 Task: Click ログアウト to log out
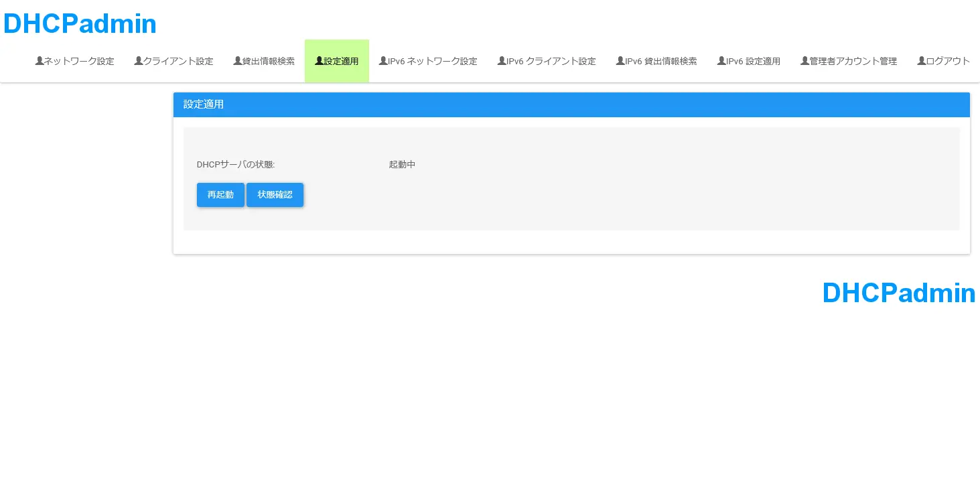943,61
